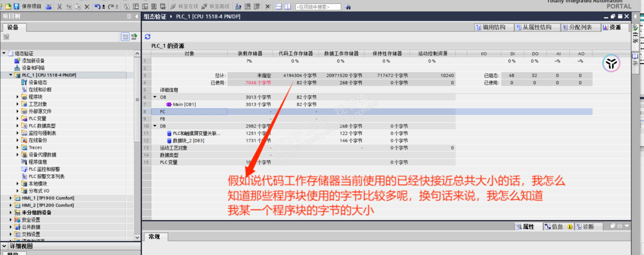Click the split editor vertically icon
The image size is (644, 255).
point(288,6)
